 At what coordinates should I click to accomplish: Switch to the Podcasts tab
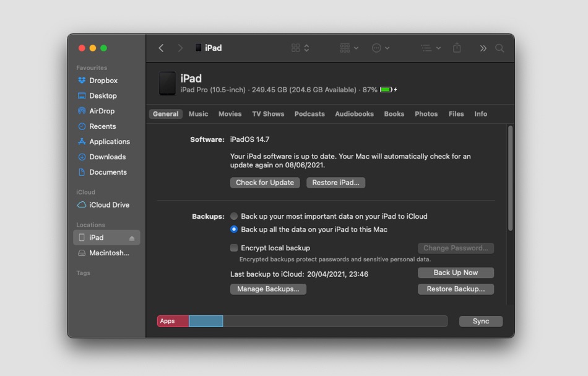click(309, 114)
